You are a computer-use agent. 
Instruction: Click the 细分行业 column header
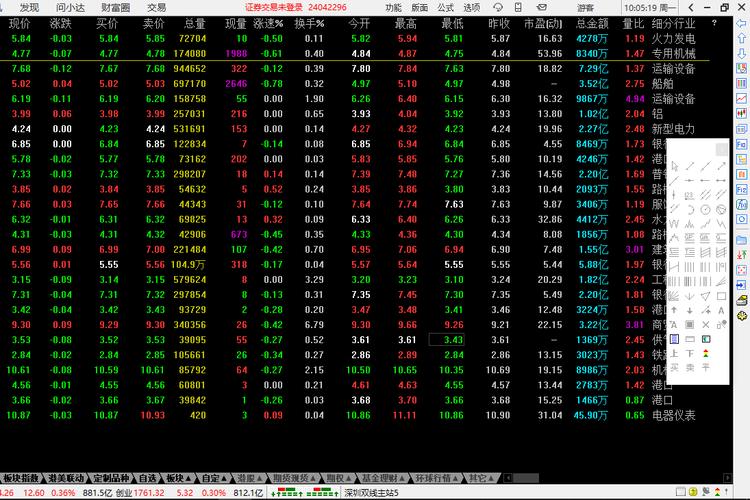click(673, 22)
